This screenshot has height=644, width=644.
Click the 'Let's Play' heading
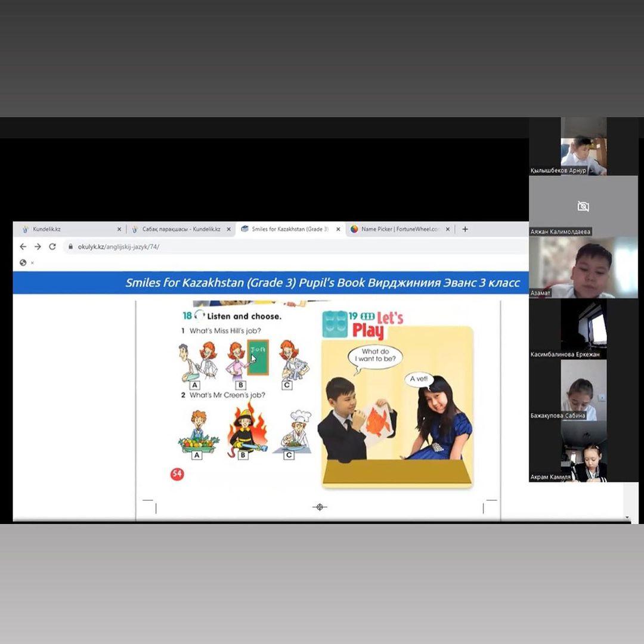tap(378, 326)
